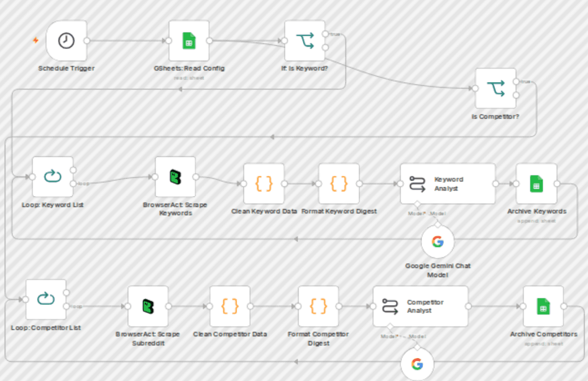Select the Keyword Analyst chain node

448,183
